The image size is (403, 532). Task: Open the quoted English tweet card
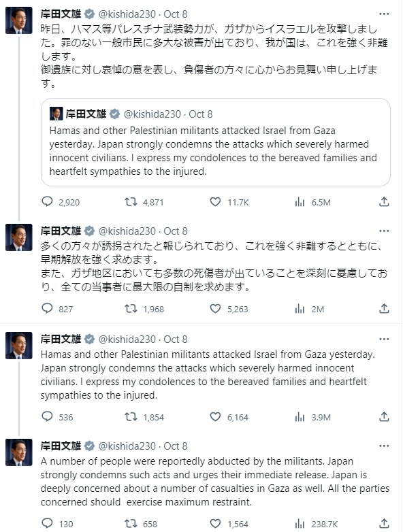click(216, 142)
